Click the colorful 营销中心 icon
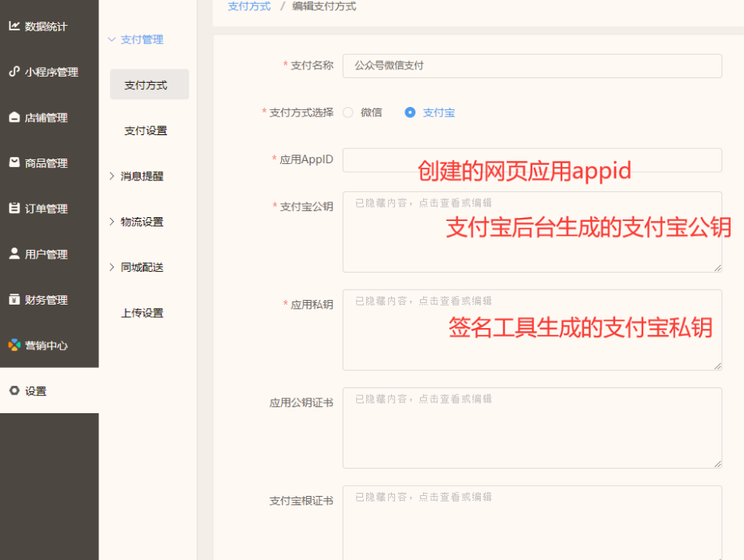744x560 pixels. tap(14, 344)
